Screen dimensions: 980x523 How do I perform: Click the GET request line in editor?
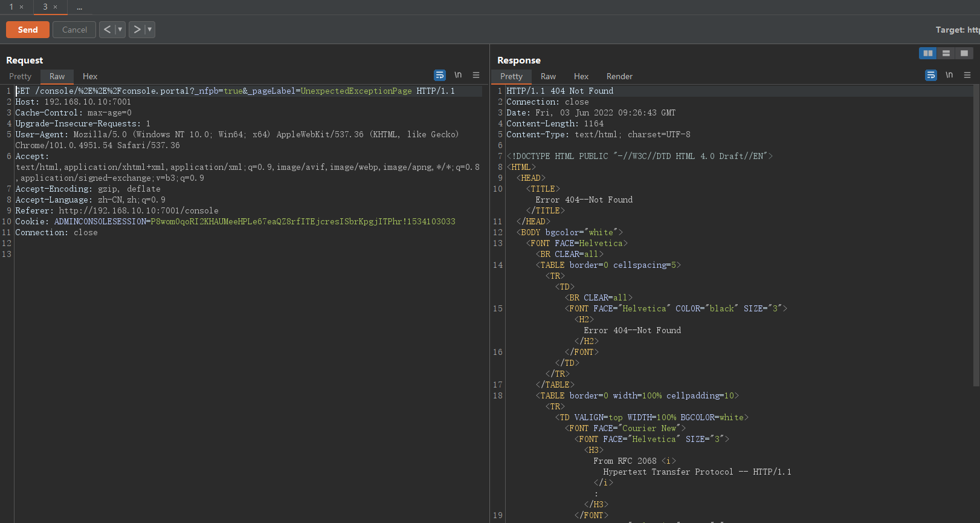pos(235,91)
